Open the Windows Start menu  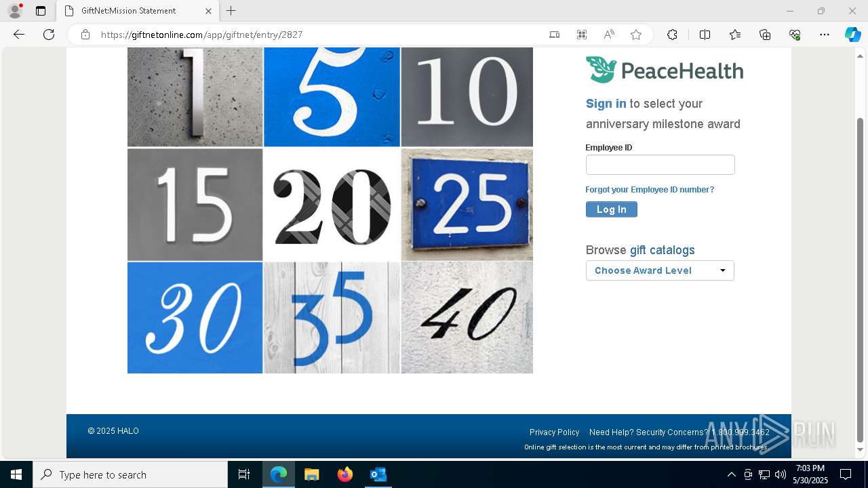[16, 474]
